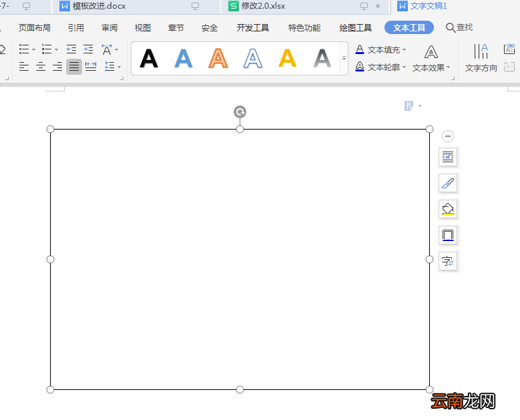The image size is (520, 420).
Task: Click the monitor icon on 模板改进.docx tab
Action: click(196, 6)
